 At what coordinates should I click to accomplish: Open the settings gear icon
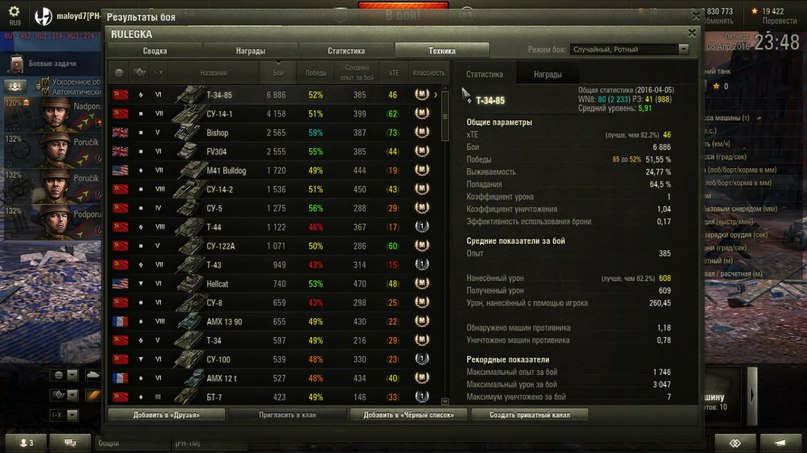14,11
